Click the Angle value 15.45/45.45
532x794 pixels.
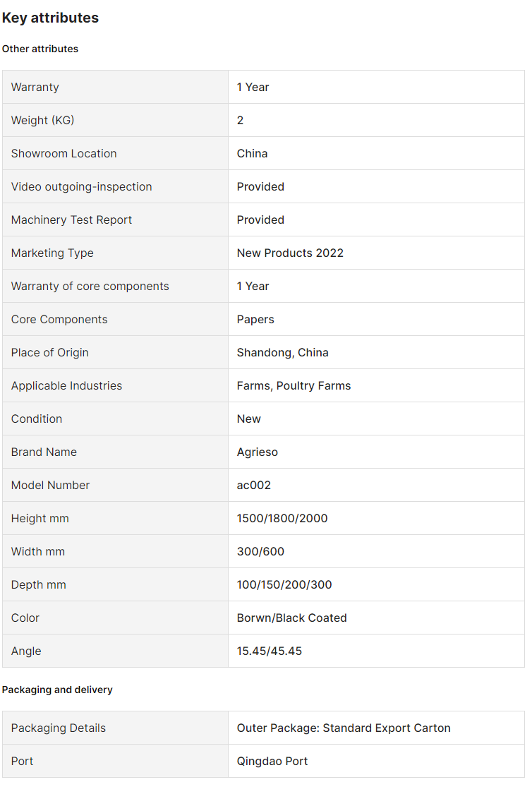click(270, 651)
